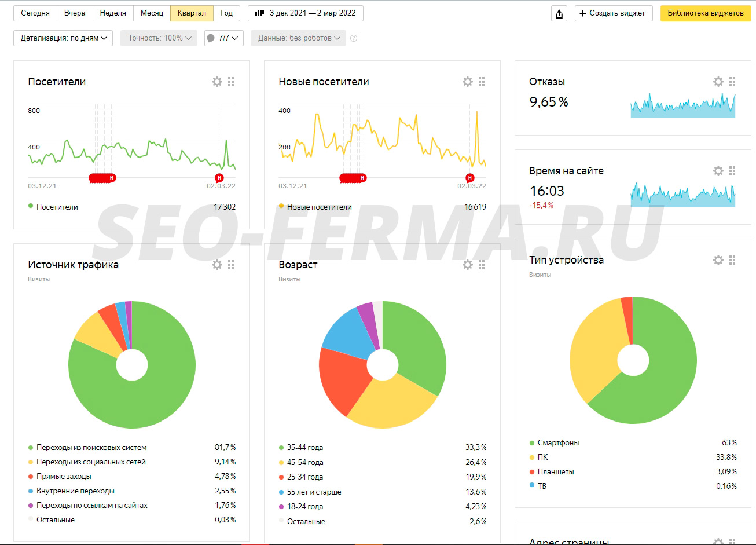The height and width of the screenshot is (545, 756).
Task: Click the 18-24 года legend entry
Action: [300, 507]
